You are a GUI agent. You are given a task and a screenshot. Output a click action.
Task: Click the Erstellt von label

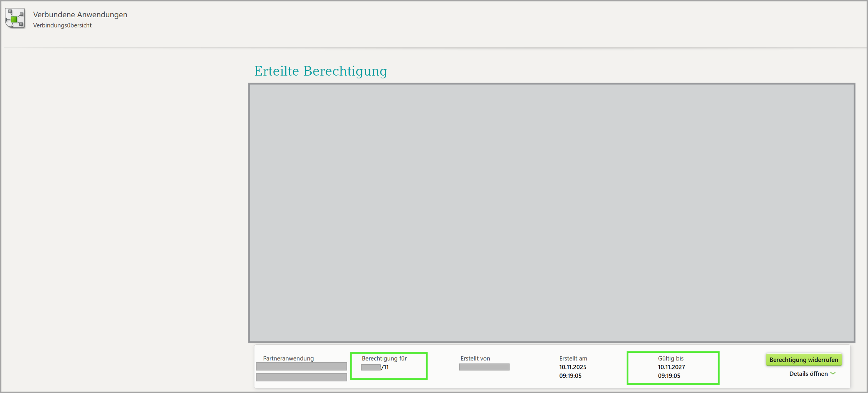click(x=475, y=358)
